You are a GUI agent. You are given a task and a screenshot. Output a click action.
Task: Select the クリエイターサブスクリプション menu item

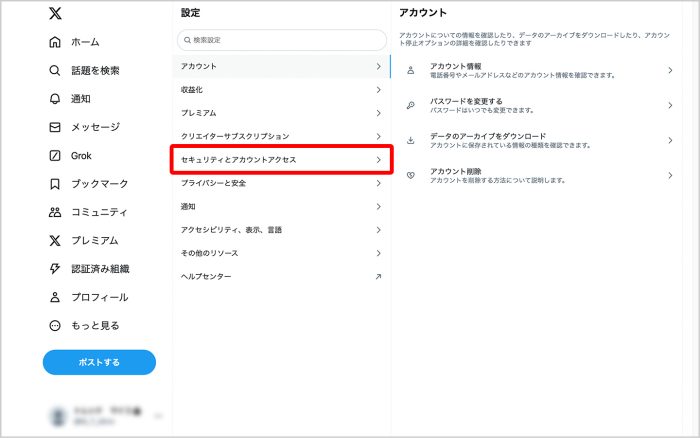(x=280, y=136)
